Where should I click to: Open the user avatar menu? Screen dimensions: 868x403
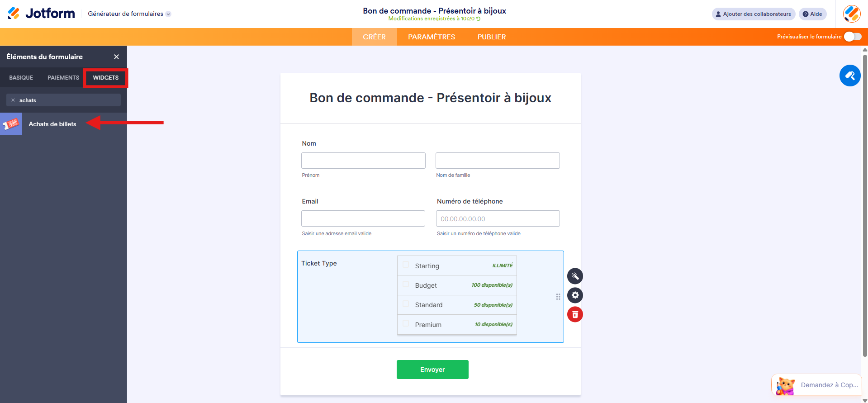tap(852, 14)
